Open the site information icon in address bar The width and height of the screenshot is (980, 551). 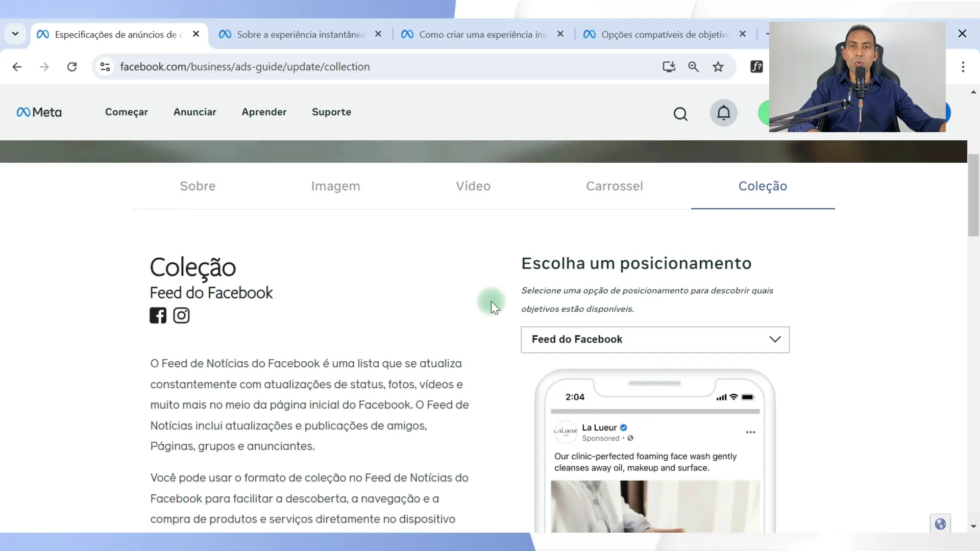pos(105,67)
